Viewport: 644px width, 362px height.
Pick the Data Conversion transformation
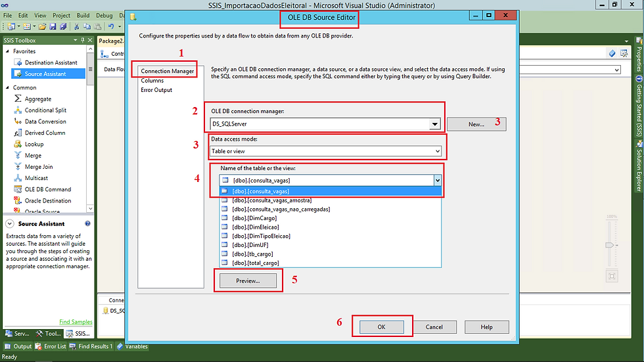(x=45, y=122)
